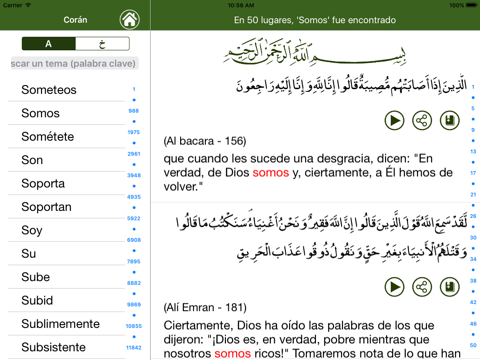Jump to result 30 in the results index
Viewport: 480px width, 360px height.
473,237
